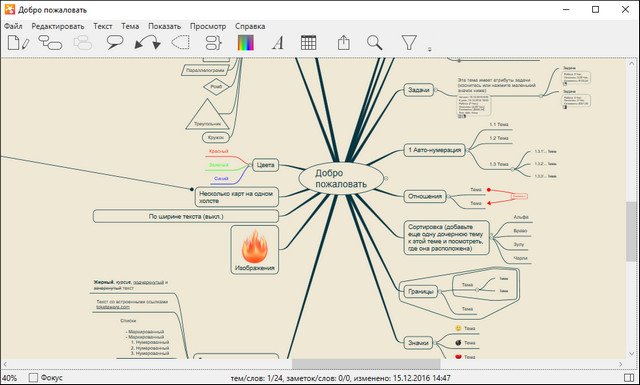Click the vertical scrollbar thumb
The width and height of the screenshot is (640, 385).
click(631, 231)
